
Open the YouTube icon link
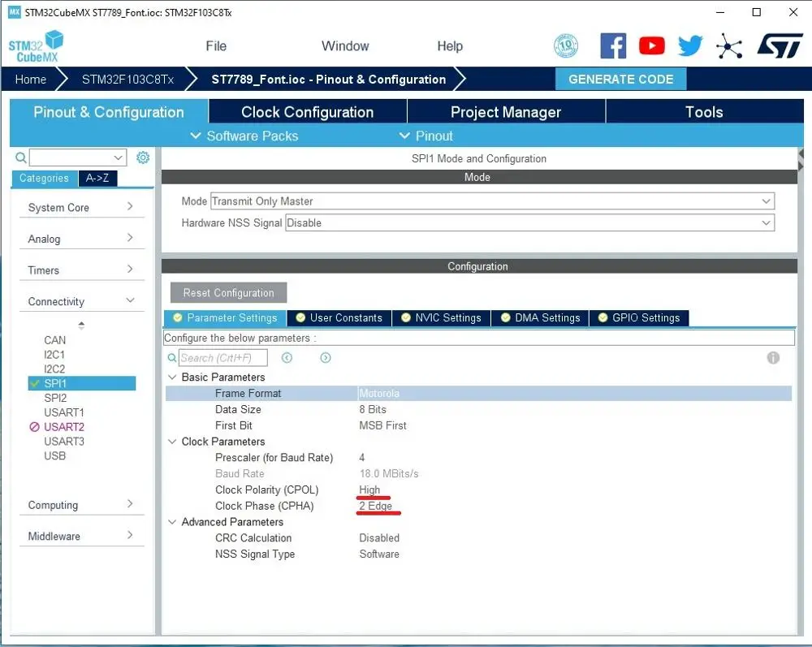coord(651,46)
